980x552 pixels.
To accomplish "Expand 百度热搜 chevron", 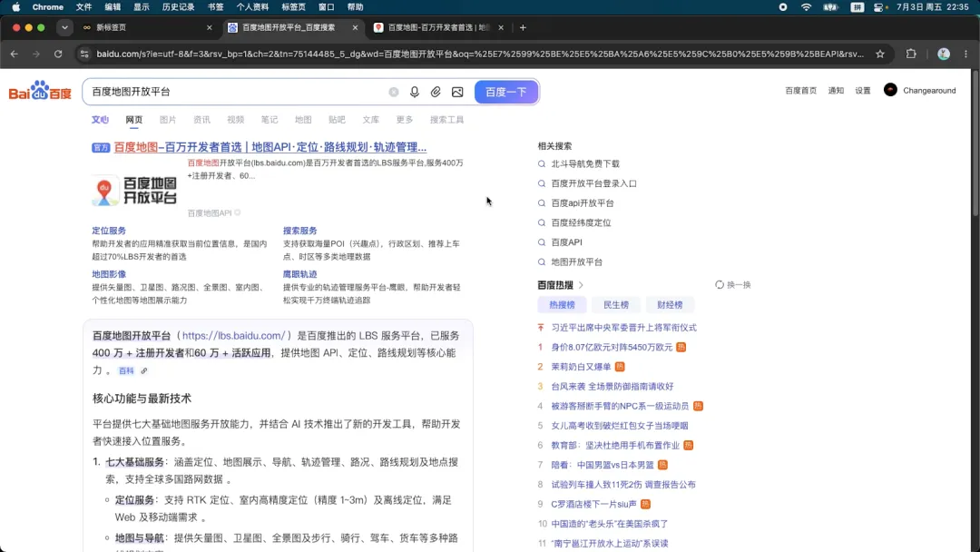I will [581, 285].
